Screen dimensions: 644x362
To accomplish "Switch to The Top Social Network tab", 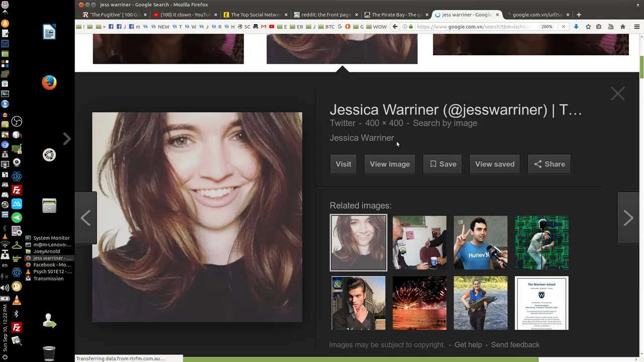I will click(x=255, y=15).
